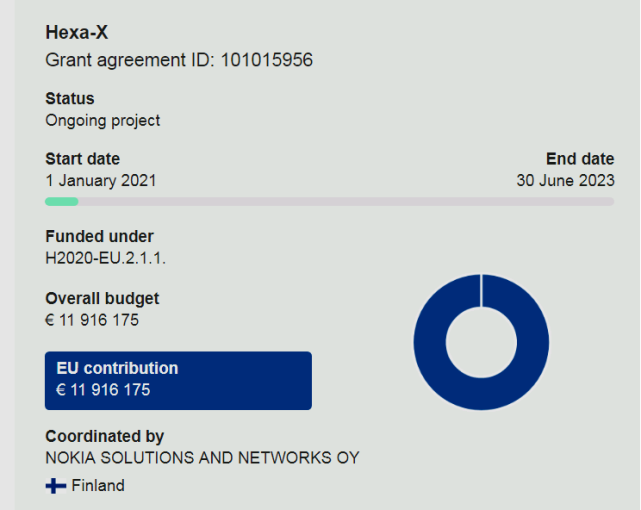The width and height of the screenshot is (641, 510).
Task: Click NOKIA SOLUTIONS AND NETWORKS OY coordinator name
Action: [202, 458]
